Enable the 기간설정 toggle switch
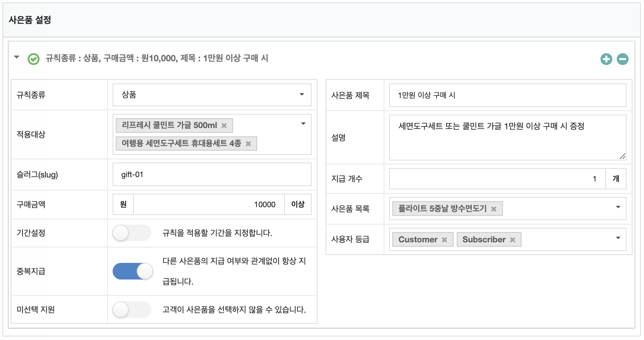Image resolution: width=644 pixels, height=340 pixels. point(132,233)
